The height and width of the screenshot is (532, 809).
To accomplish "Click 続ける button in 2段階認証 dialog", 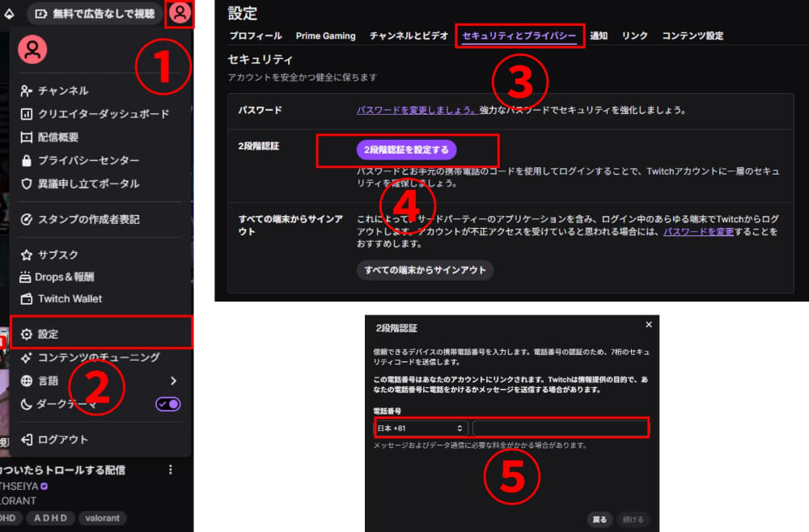I will coord(633,519).
